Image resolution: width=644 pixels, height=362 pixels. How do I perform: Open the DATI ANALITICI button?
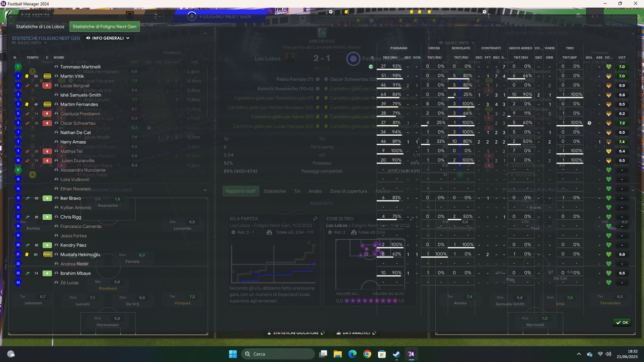355,333
